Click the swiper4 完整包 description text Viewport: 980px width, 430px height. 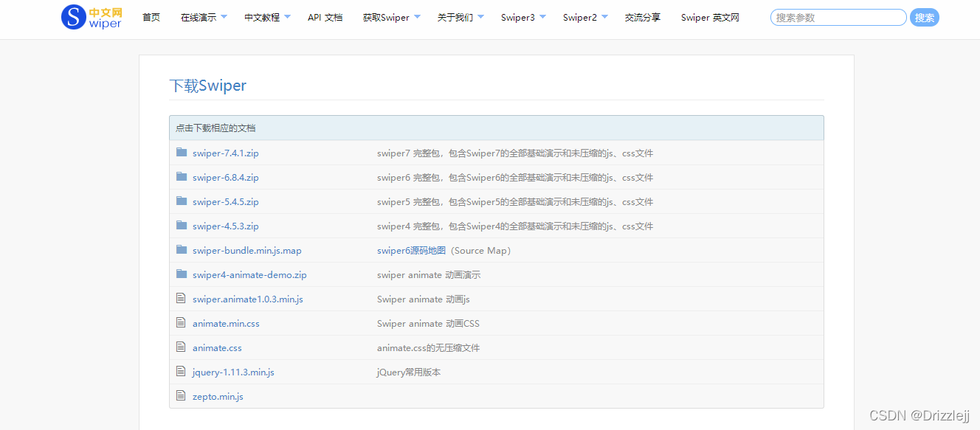click(x=515, y=226)
